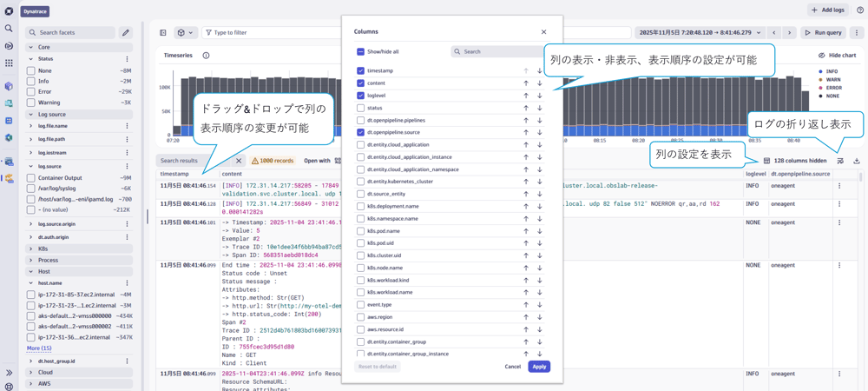Image resolution: width=868 pixels, height=391 pixels.
Task: Toggle log line wrapping icon
Action: tap(840, 161)
